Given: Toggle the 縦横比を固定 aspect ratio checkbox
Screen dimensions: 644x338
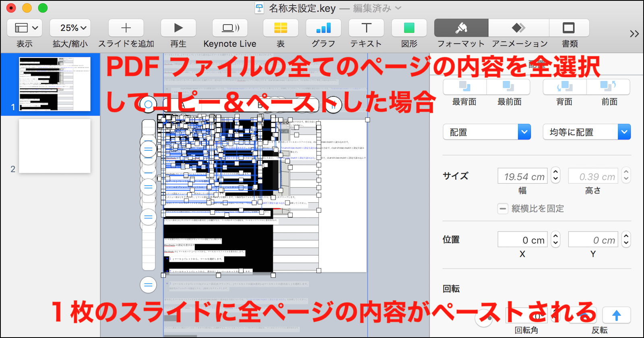Looking at the screenshot, I should [x=503, y=209].
